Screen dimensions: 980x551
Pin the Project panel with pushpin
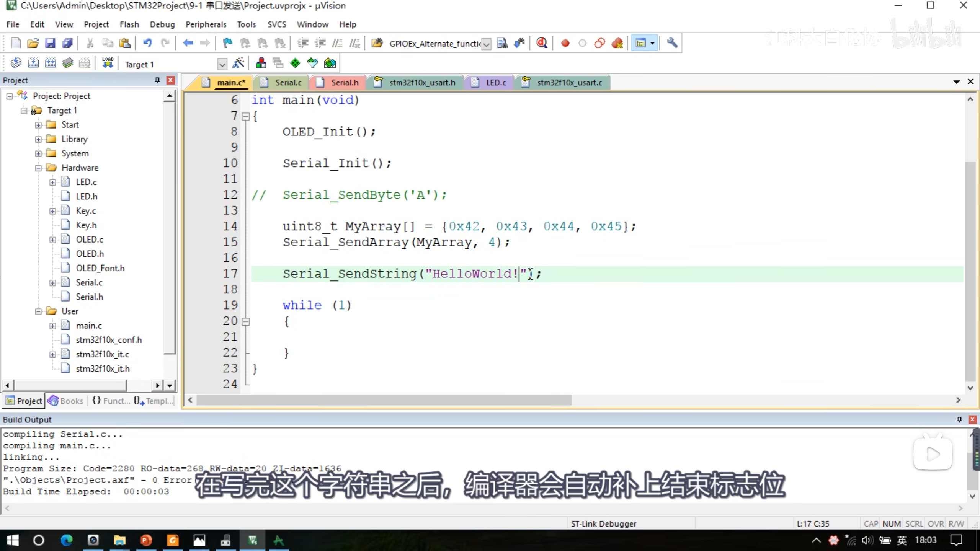pos(157,80)
